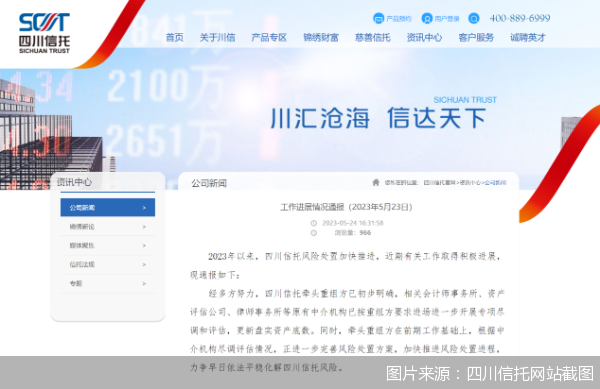Expand the 专题 sidebar arrow
This screenshot has width=600, height=389.
point(144,283)
